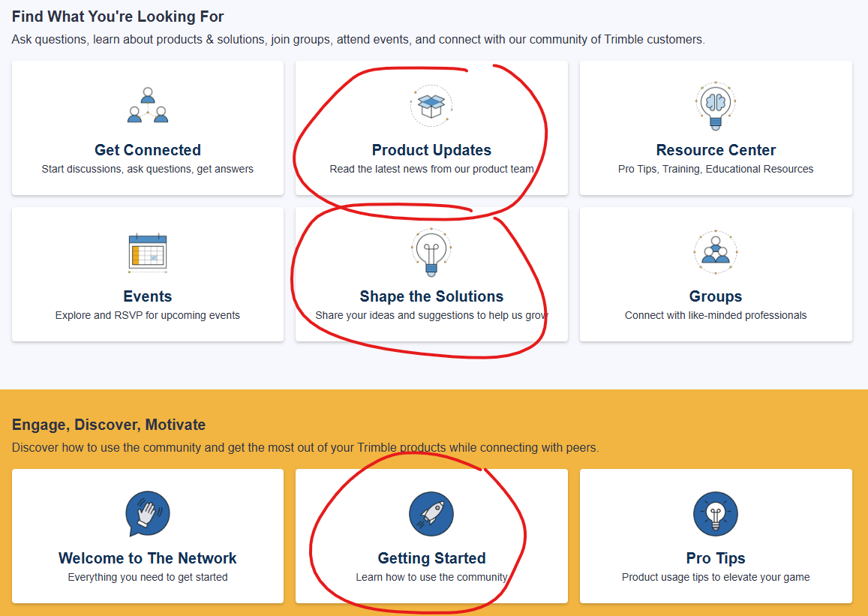Open the Pro Tips heading link
The image size is (868, 616).
point(716,558)
